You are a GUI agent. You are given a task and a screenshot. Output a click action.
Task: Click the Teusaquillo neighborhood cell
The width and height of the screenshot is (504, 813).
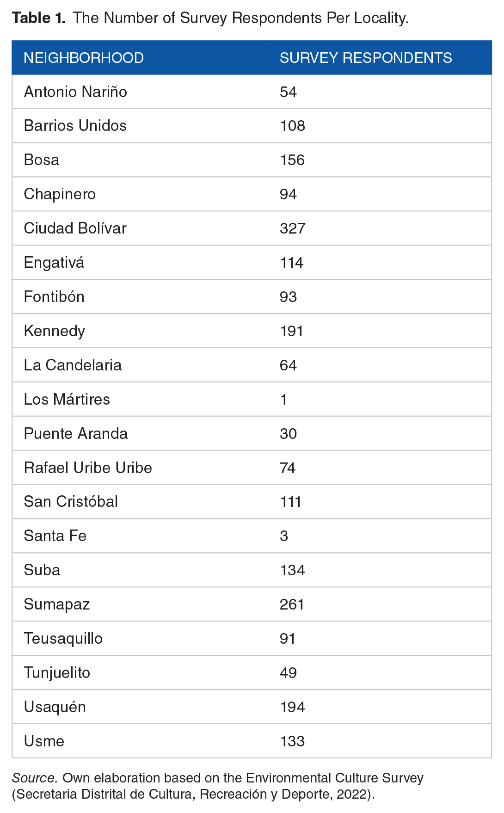pyautogui.click(x=63, y=639)
